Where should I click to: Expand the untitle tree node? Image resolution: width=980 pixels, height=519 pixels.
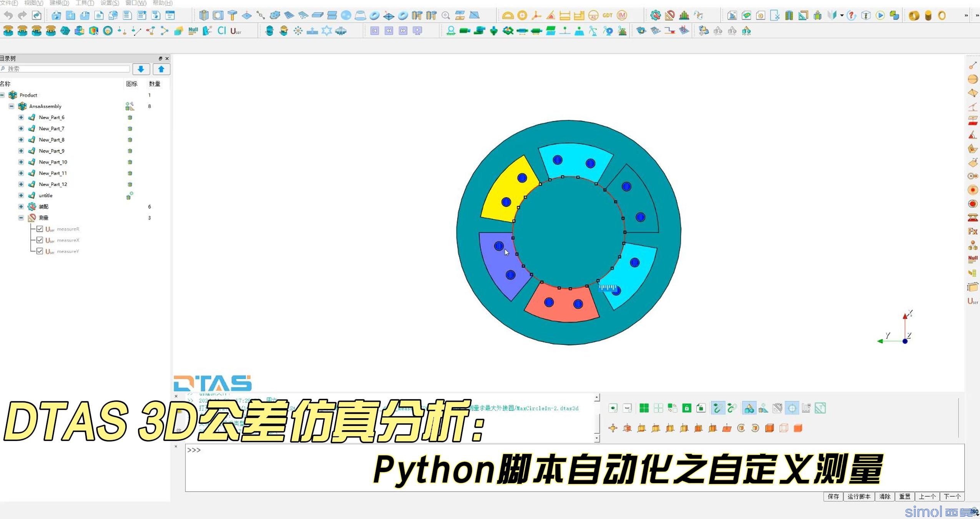21,195
